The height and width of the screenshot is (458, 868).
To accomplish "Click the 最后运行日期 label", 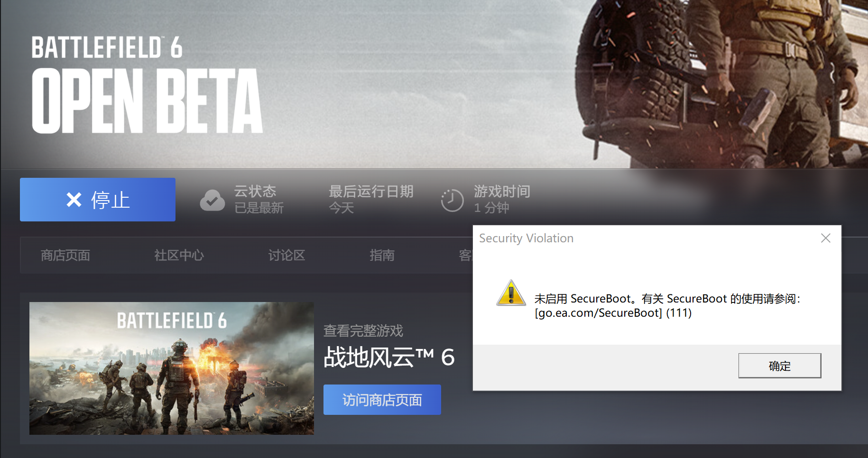I will click(371, 191).
